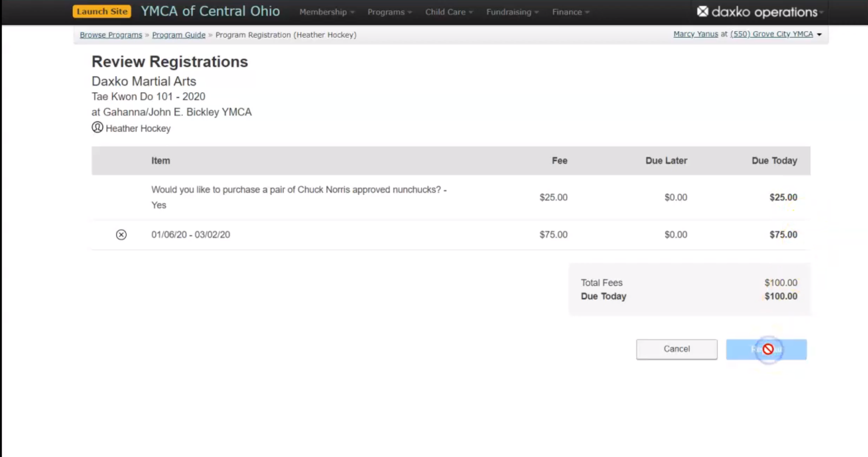Go to Browse Programs breadcrumb link
The height and width of the screenshot is (457, 868).
click(111, 35)
